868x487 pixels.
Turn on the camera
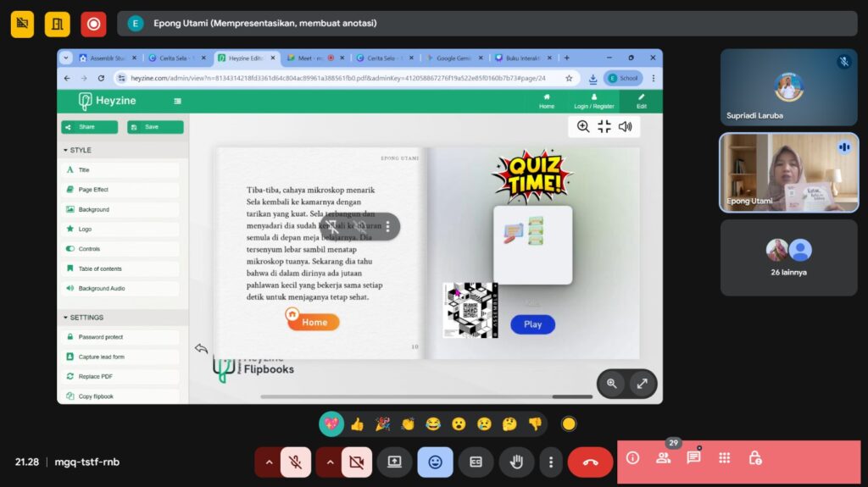[x=357, y=462]
